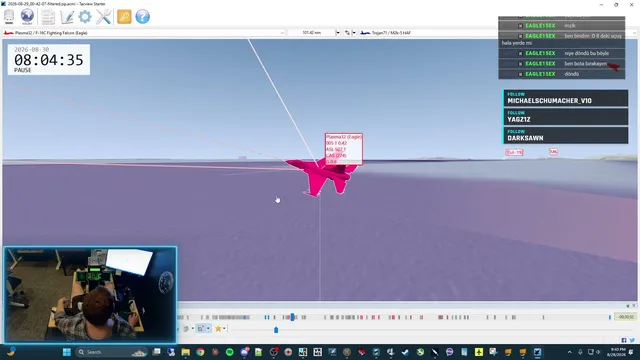Click the blue playhead on the event timeline
The height and width of the screenshot is (360, 640).
tap(292, 317)
